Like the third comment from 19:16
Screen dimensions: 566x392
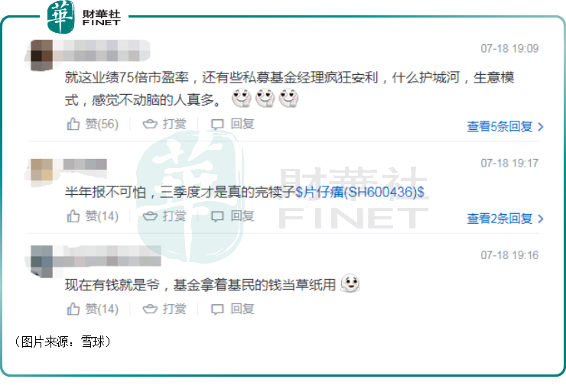(x=93, y=309)
